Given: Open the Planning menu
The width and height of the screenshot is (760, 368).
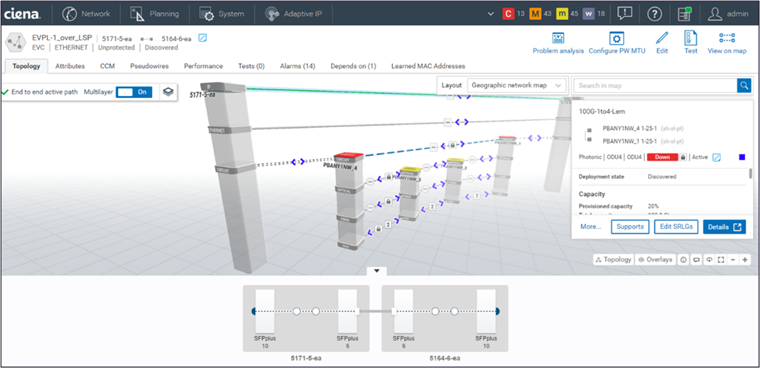Looking at the screenshot, I should [x=154, y=14].
